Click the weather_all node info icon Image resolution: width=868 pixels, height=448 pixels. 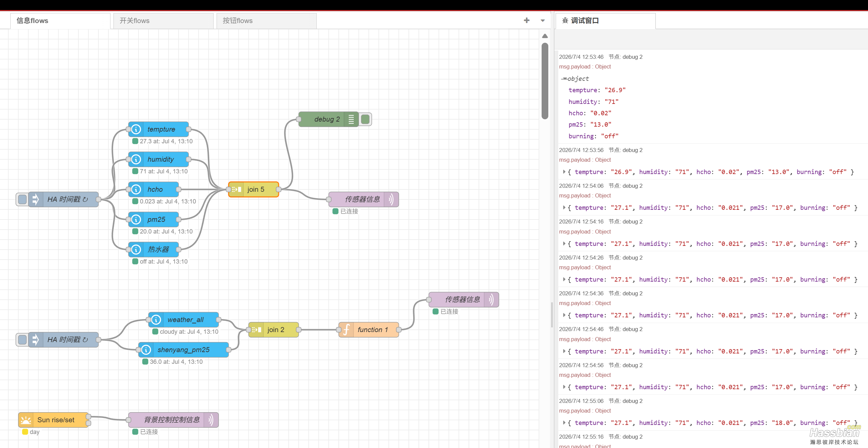156,319
